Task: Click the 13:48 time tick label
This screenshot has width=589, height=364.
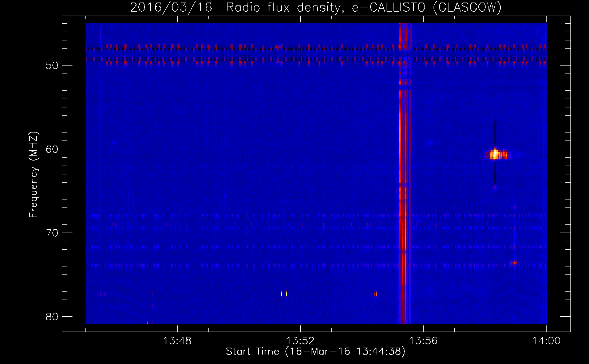Action: tap(177, 341)
